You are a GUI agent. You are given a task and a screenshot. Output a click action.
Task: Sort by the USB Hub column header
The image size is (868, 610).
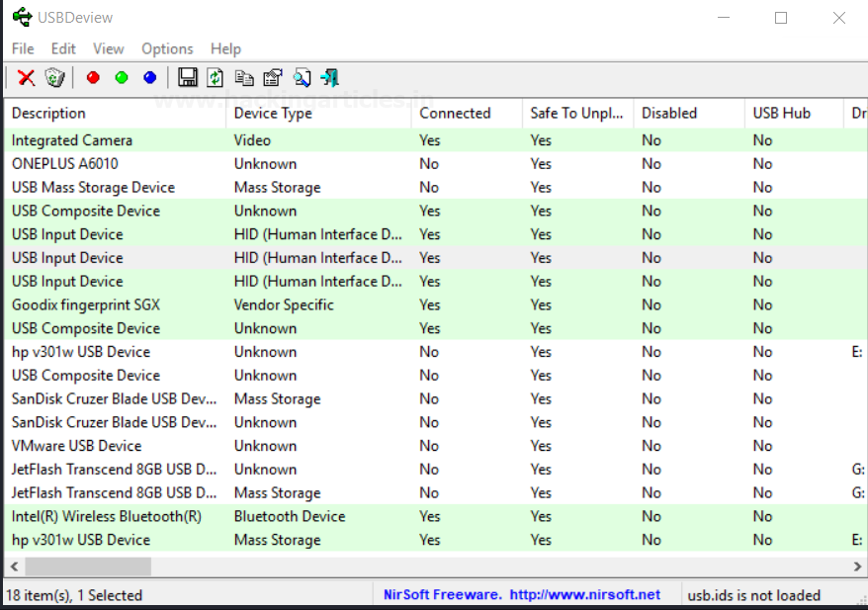[x=794, y=113]
